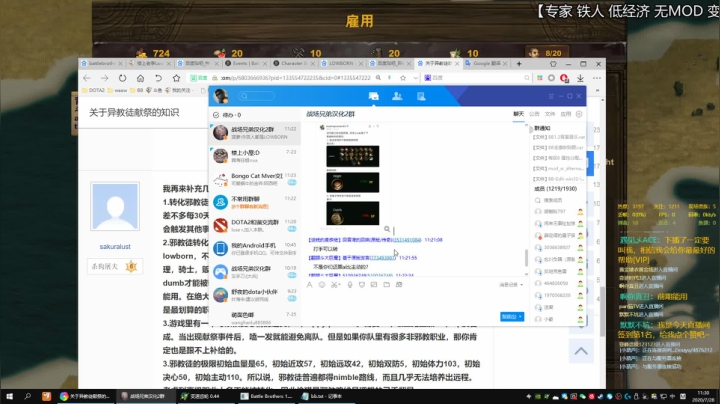The height and width of the screenshot is (404, 720).
Task: Open the 楼上小墨:D conversation
Action: click(x=255, y=156)
